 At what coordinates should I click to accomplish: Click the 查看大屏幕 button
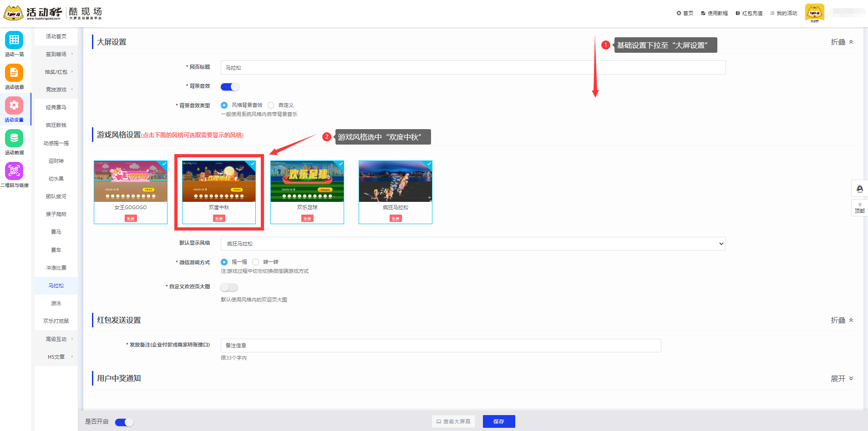(x=453, y=421)
